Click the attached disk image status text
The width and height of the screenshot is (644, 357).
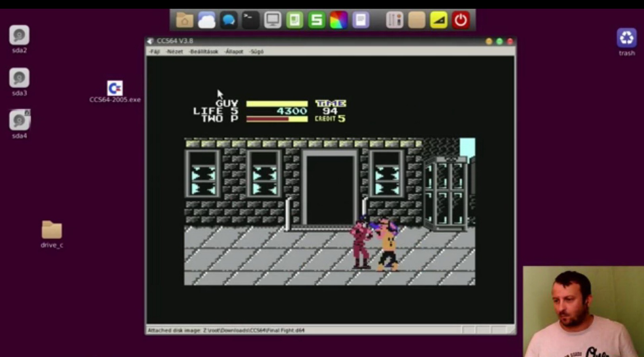click(x=226, y=330)
